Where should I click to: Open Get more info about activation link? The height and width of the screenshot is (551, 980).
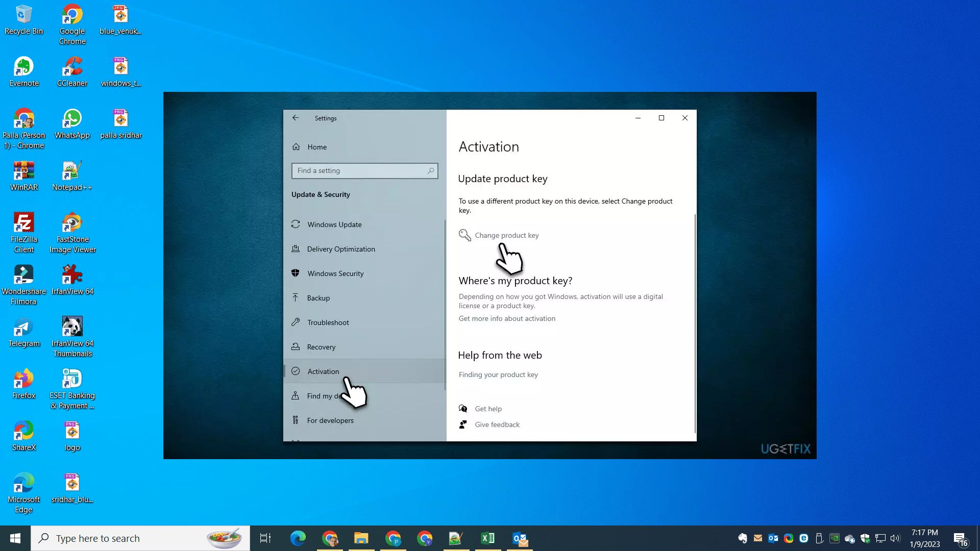point(507,318)
